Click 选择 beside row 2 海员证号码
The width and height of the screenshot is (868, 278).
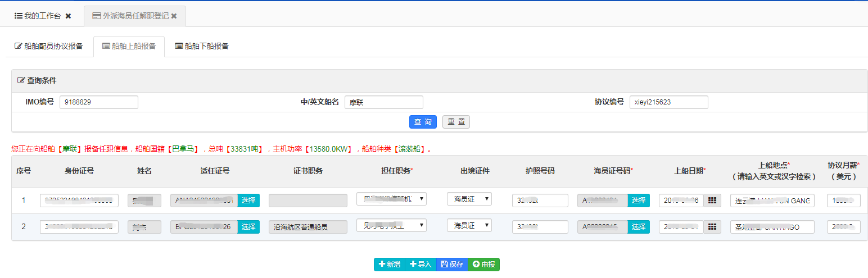coord(639,227)
